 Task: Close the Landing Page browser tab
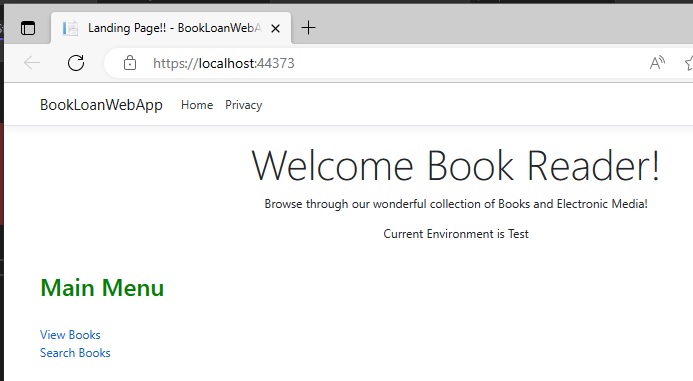pyautogui.click(x=275, y=28)
